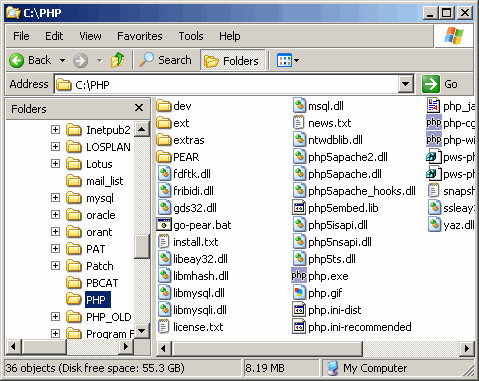Click folder tree scroll down arrow
The image size is (479, 381).
(x=142, y=331)
